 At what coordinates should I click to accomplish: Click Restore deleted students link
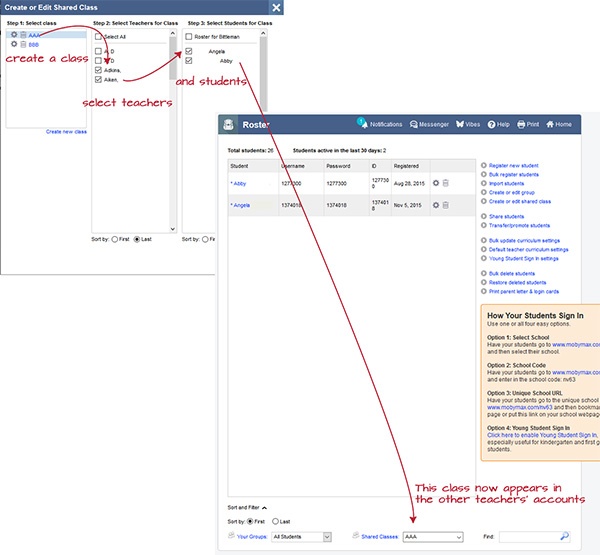(x=517, y=282)
